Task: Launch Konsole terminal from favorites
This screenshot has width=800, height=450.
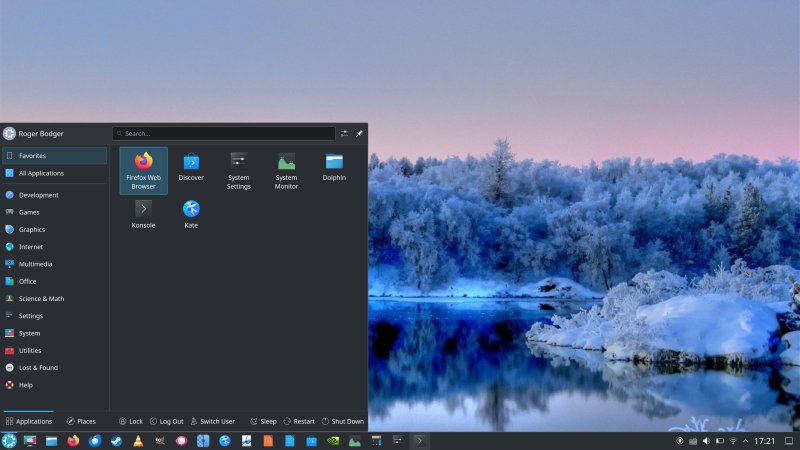Action: (143, 214)
